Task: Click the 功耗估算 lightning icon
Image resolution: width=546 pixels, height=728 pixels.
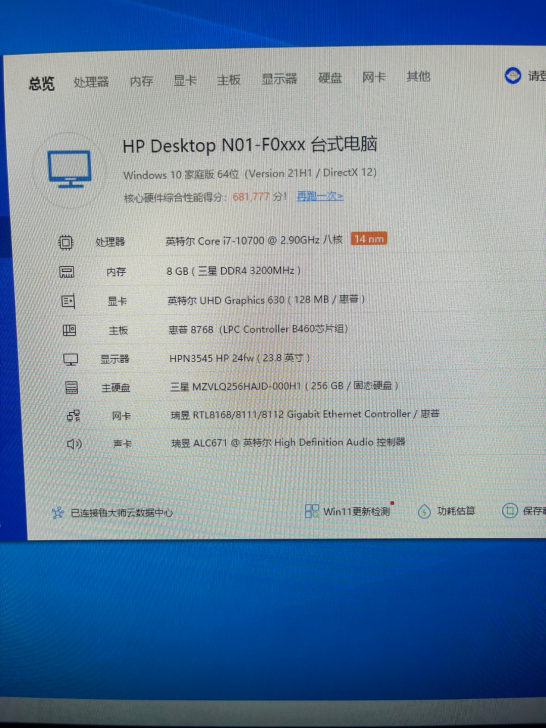Action: click(424, 511)
